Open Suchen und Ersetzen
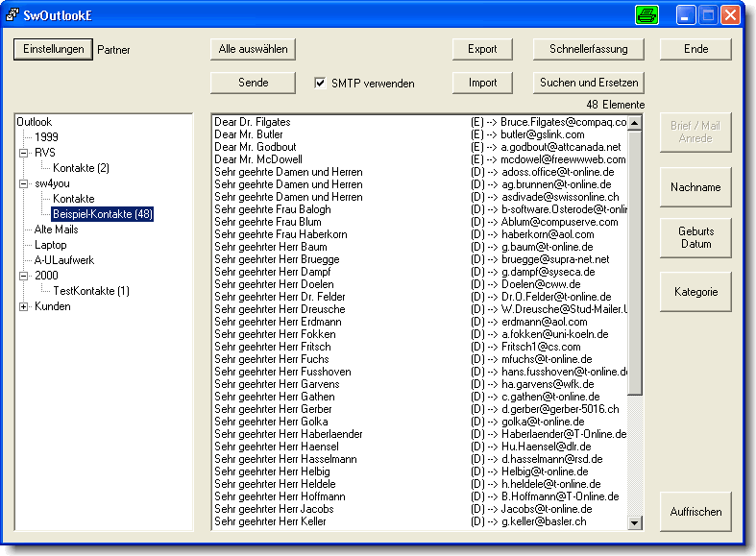 pos(589,83)
